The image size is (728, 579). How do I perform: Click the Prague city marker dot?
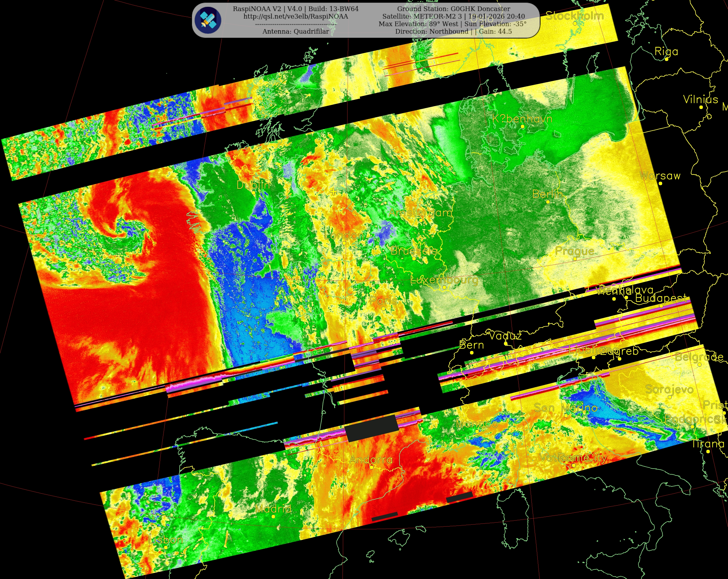point(575,259)
